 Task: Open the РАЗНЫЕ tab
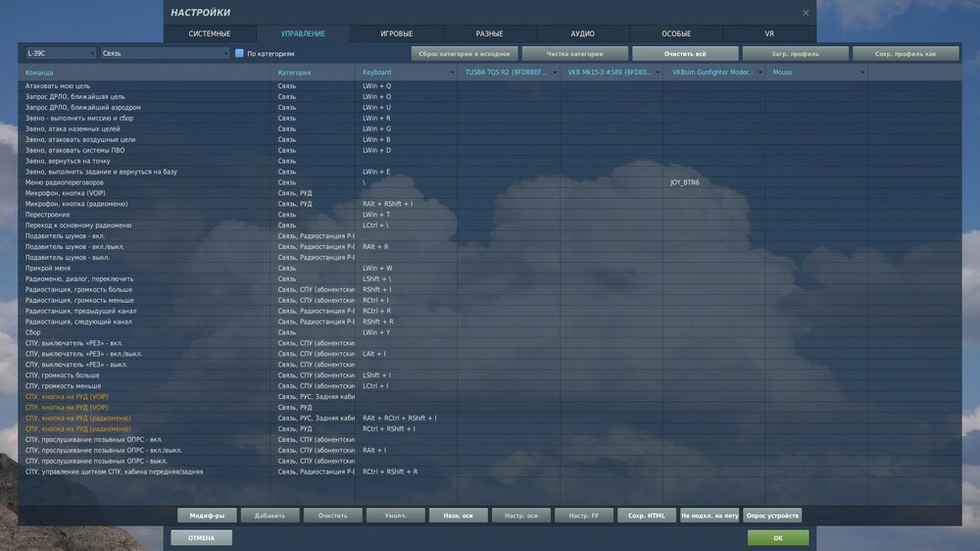tap(489, 33)
